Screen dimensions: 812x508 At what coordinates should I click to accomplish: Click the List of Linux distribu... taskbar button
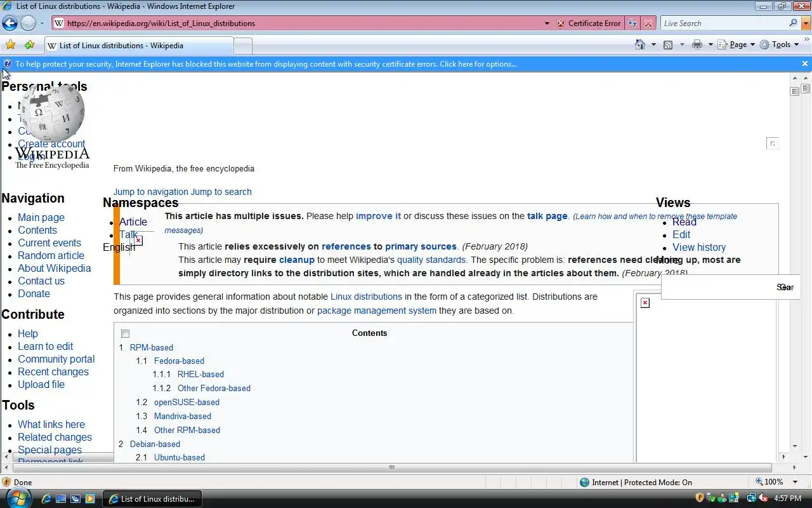point(152,499)
